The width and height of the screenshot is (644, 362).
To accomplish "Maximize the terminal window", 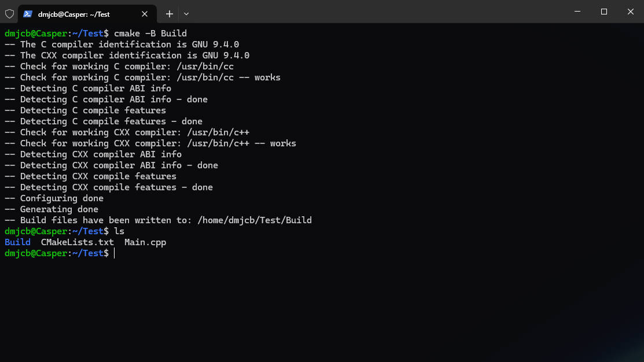I will pyautogui.click(x=603, y=12).
